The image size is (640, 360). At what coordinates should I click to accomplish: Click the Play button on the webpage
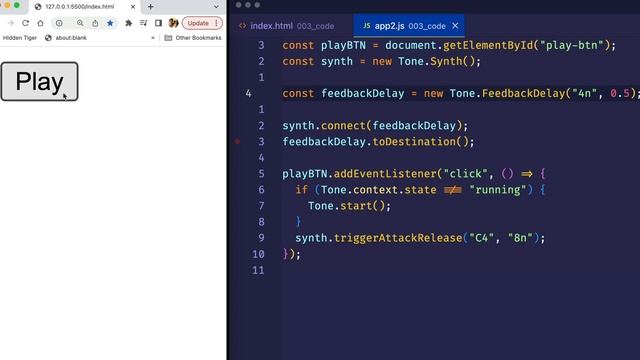tap(39, 81)
